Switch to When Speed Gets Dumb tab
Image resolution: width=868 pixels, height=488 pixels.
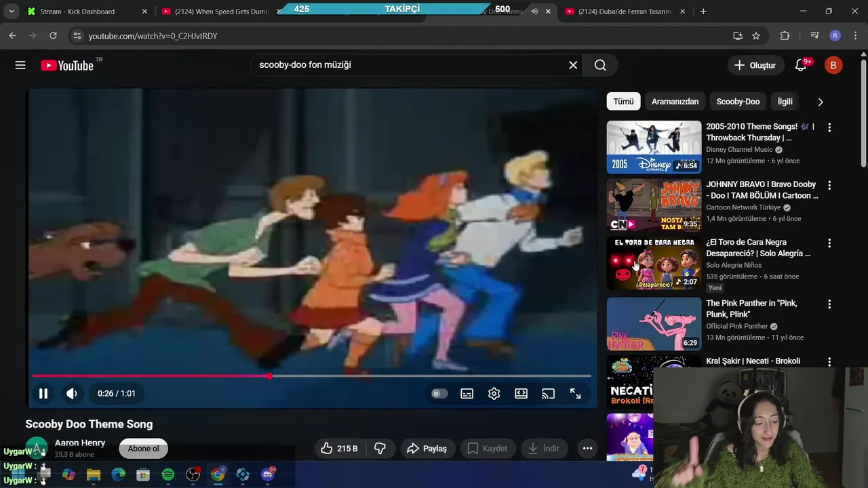tap(222, 12)
